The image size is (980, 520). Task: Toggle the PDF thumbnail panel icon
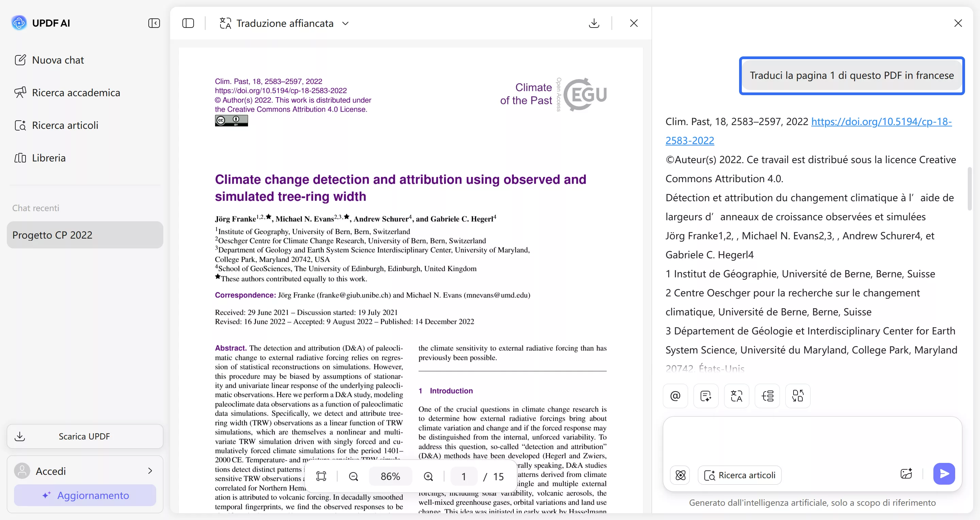pyautogui.click(x=188, y=23)
